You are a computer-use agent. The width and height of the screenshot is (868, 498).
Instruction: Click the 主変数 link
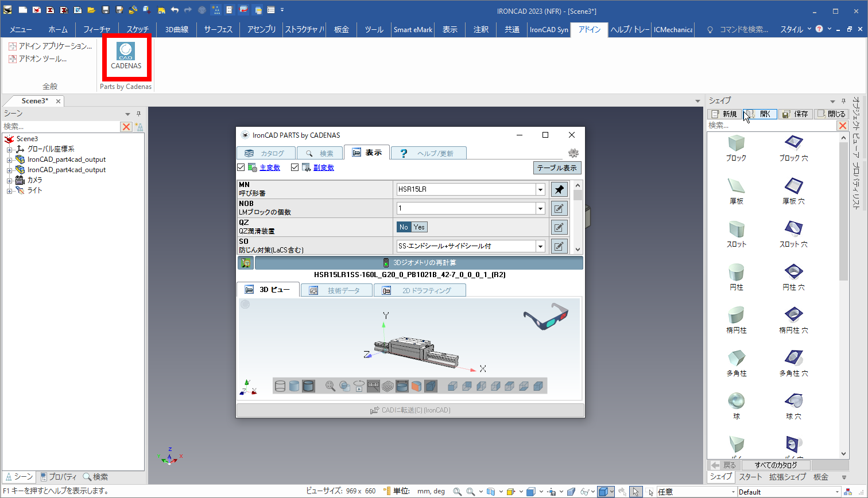pyautogui.click(x=270, y=168)
